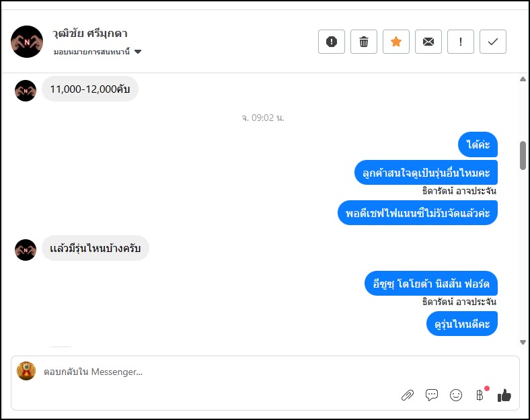Expand the มอบหมายการสนทนานี้ assignment dropdown
Screen dimensions: 530x420
(138, 52)
